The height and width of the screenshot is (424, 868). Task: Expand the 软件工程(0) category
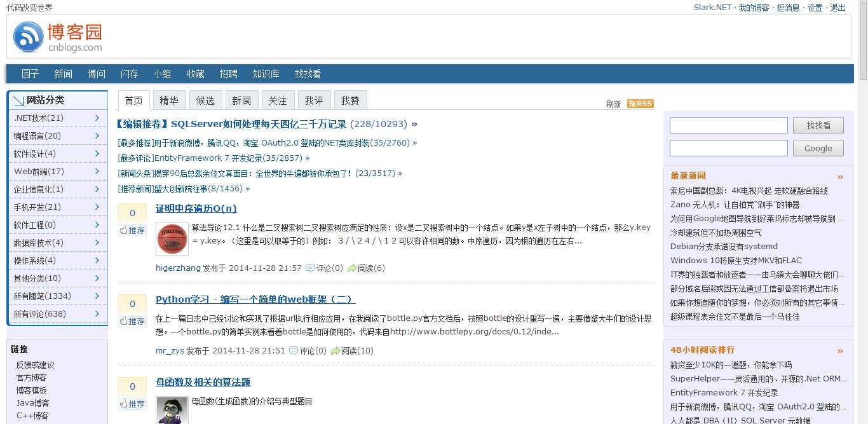pyautogui.click(x=57, y=225)
